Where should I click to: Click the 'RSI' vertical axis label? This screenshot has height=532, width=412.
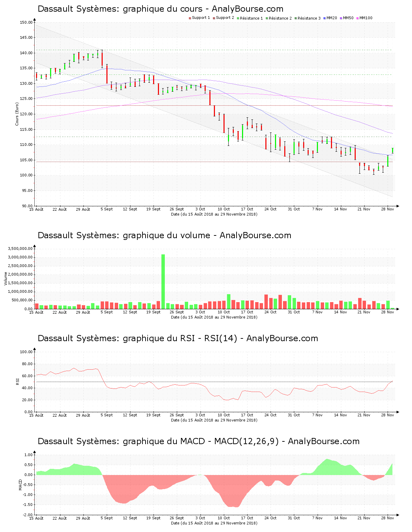[x=17, y=381]
